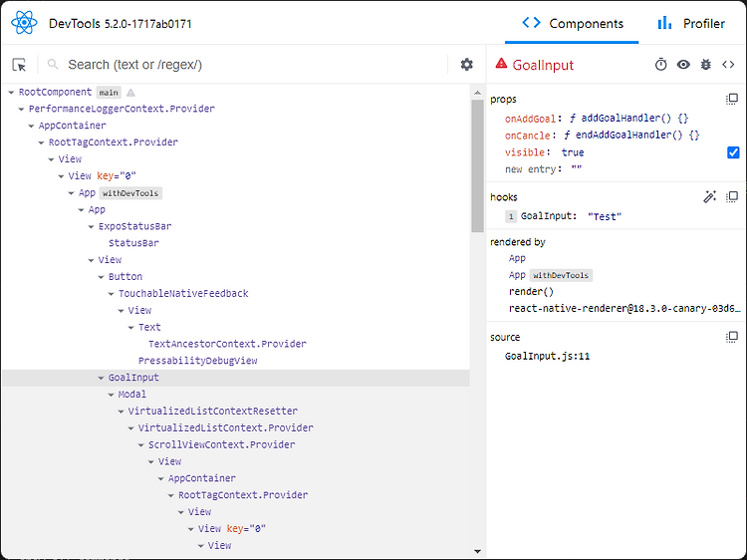Switch to the Profiler tab
The height and width of the screenshot is (560, 747).
click(691, 23)
